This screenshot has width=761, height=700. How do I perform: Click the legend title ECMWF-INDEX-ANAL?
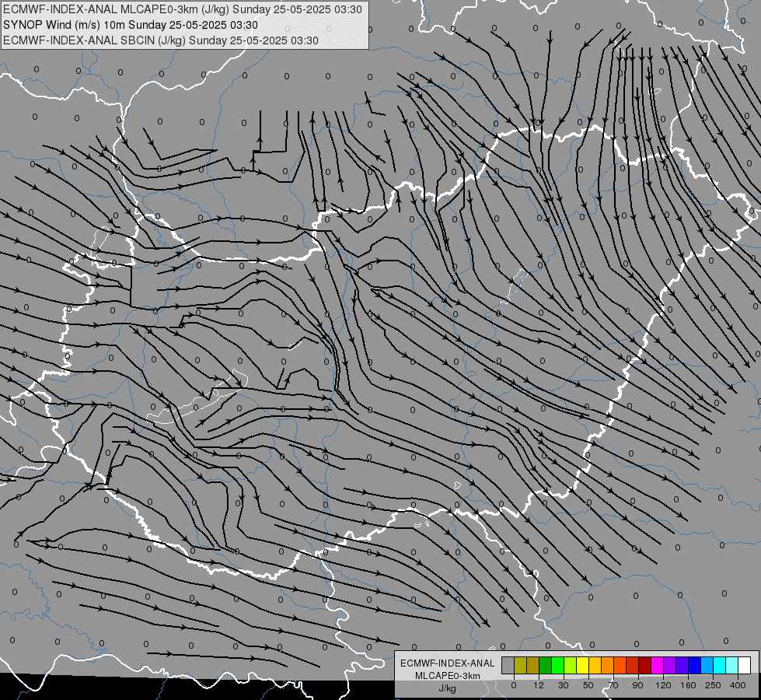click(x=448, y=663)
